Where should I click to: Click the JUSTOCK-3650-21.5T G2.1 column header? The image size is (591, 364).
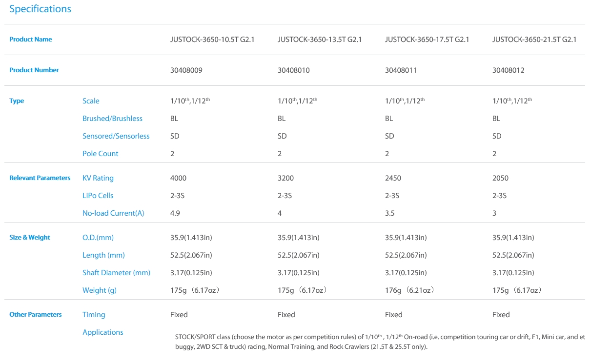(534, 40)
